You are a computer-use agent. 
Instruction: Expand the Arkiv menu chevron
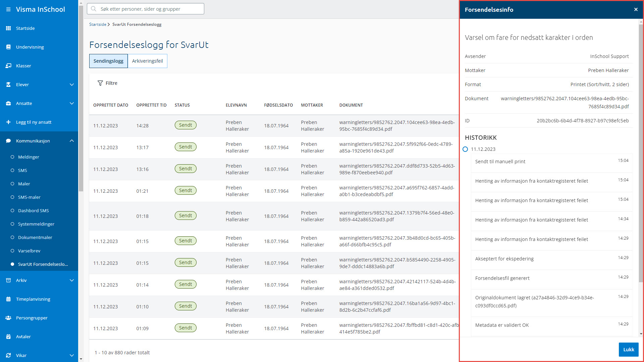point(71,280)
